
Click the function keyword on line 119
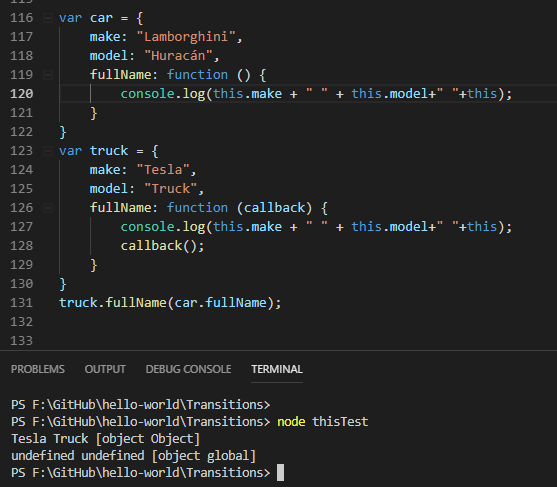tap(197, 75)
